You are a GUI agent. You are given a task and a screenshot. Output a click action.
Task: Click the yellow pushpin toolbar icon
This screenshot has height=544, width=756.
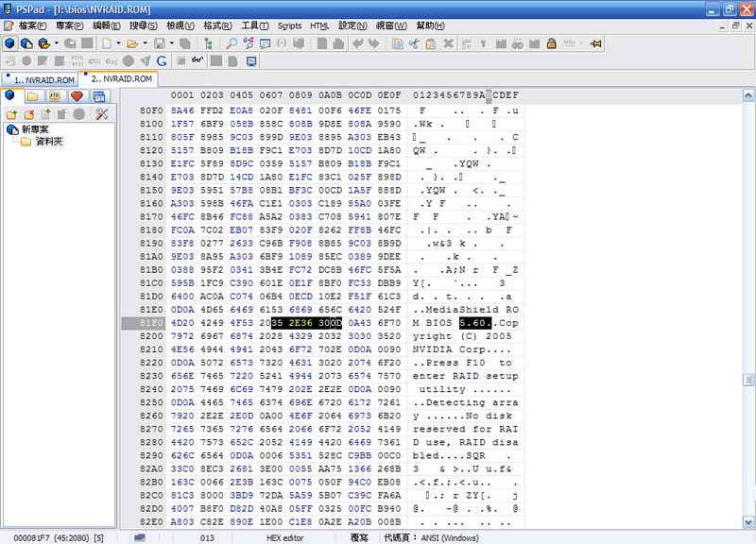click(596, 43)
